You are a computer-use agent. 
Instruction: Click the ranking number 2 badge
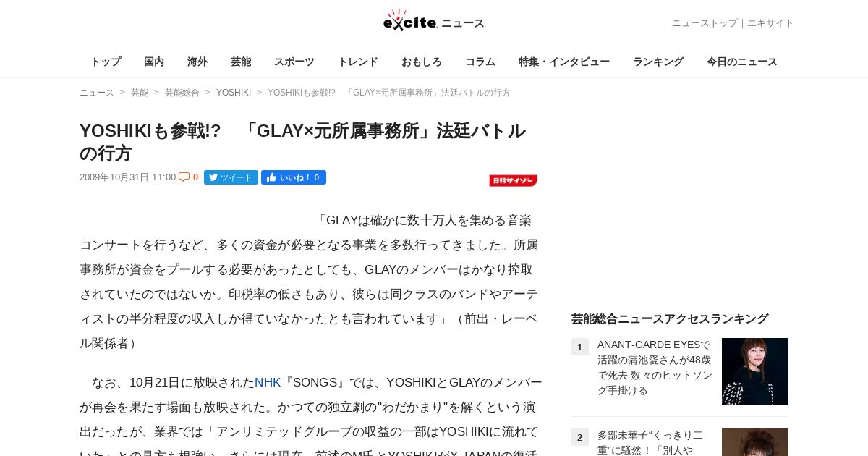580,437
